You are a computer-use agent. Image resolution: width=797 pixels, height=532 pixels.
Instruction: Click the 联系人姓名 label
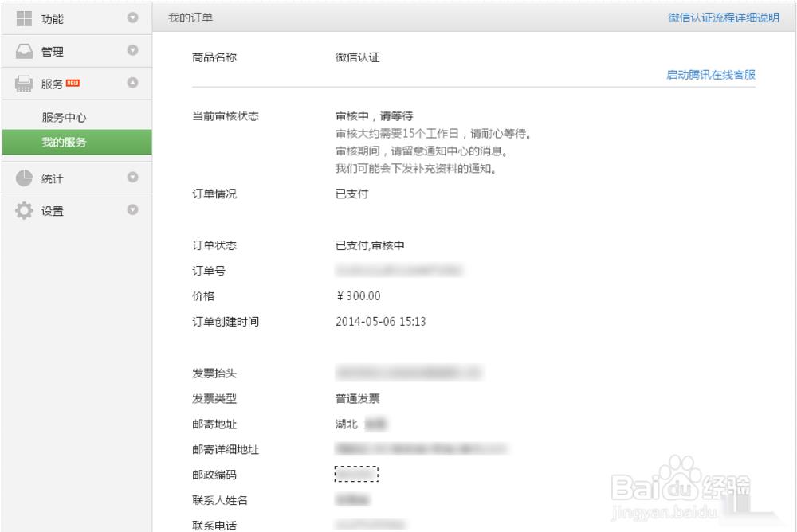[x=220, y=500]
